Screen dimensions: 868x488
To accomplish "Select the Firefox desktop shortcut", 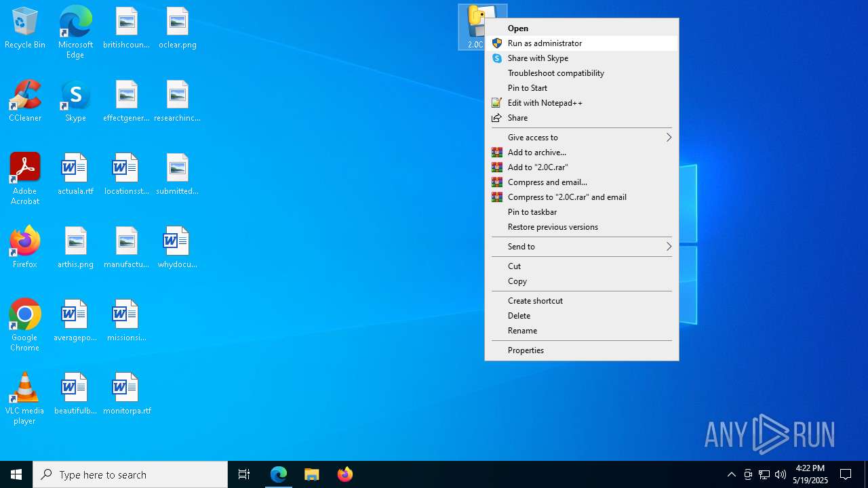I will pyautogui.click(x=25, y=248).
